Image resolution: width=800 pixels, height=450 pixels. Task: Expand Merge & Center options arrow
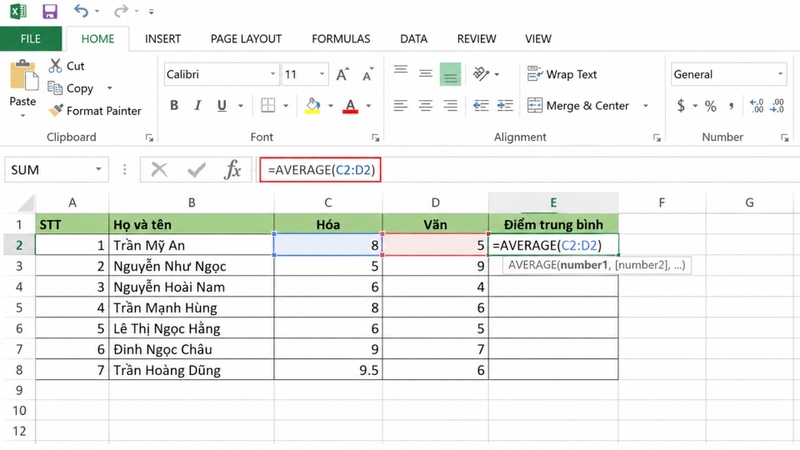646,106
